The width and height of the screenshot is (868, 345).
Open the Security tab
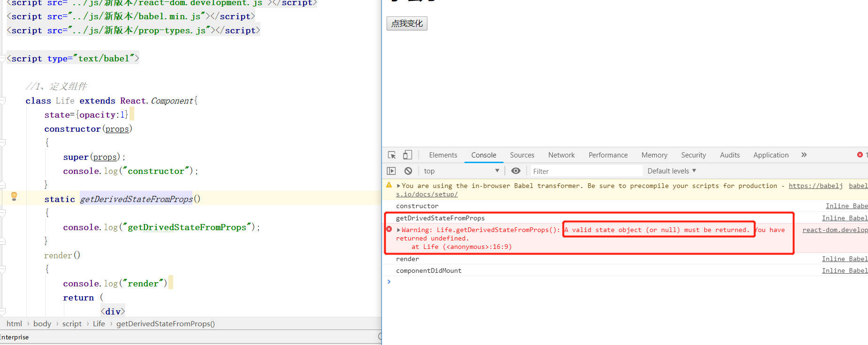(693, 155)
